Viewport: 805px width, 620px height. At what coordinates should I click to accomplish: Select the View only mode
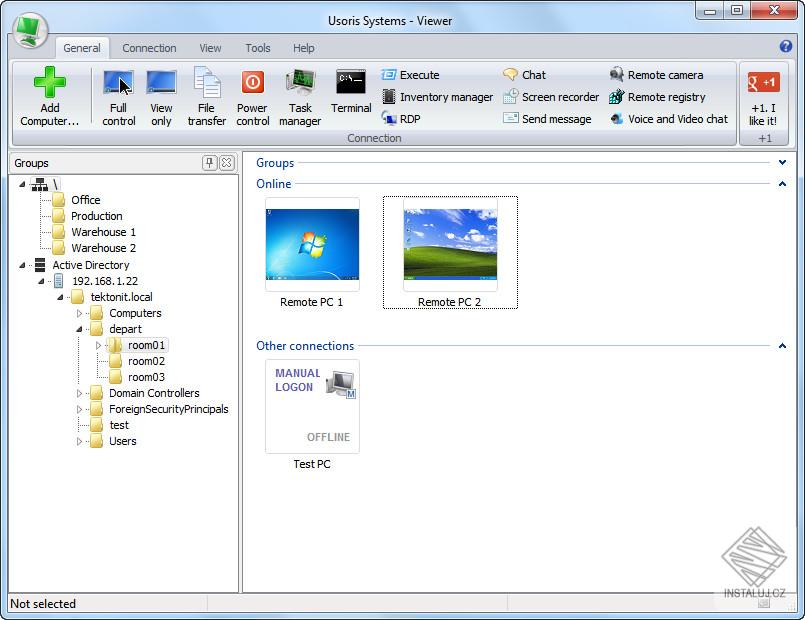(x=161, y=96)
